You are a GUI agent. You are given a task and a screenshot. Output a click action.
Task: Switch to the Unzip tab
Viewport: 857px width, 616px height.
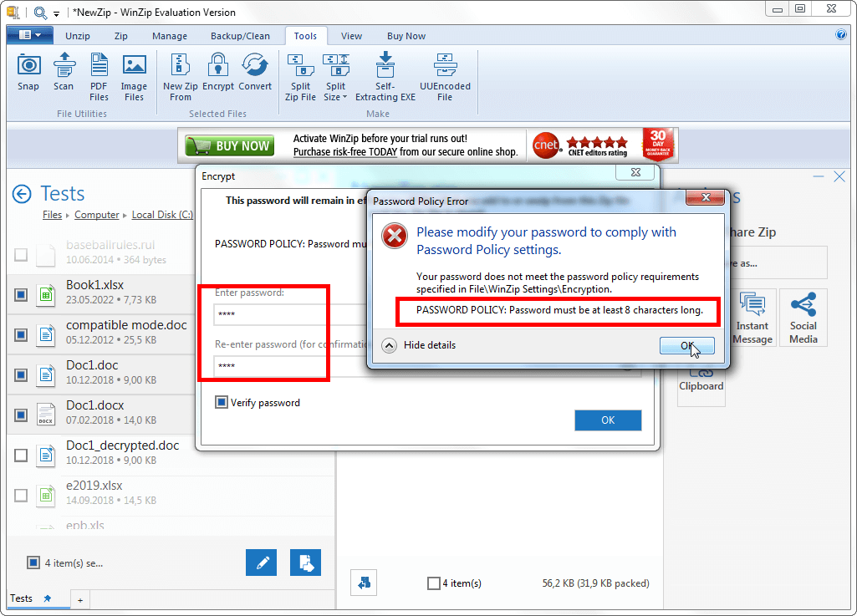[78, 36]
